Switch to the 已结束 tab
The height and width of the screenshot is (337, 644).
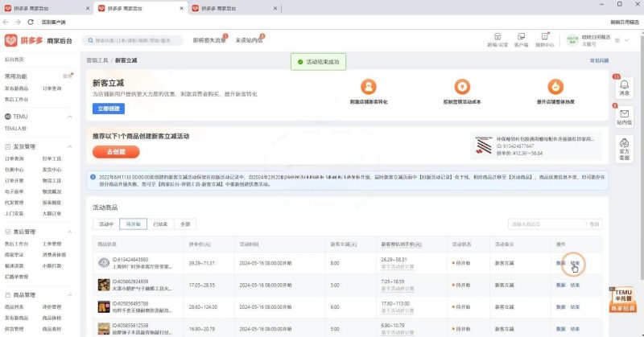(x=159, y=224)
